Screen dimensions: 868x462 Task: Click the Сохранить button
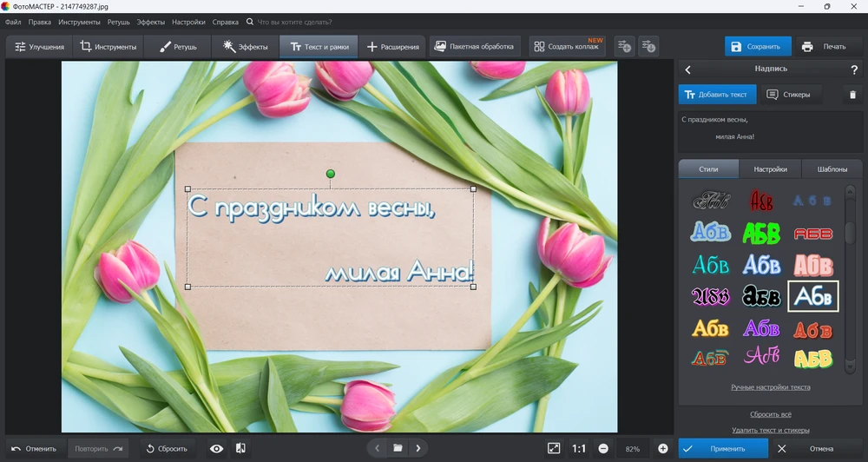point(755,46)
